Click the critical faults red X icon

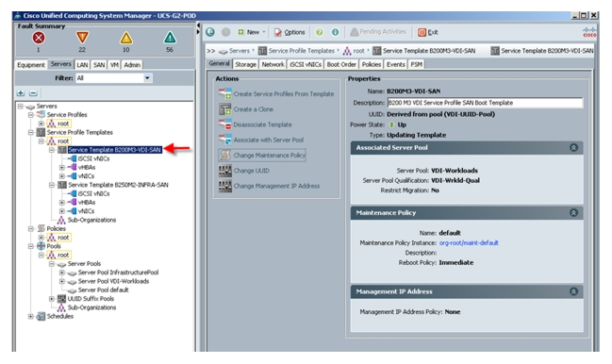click(39, 38)
